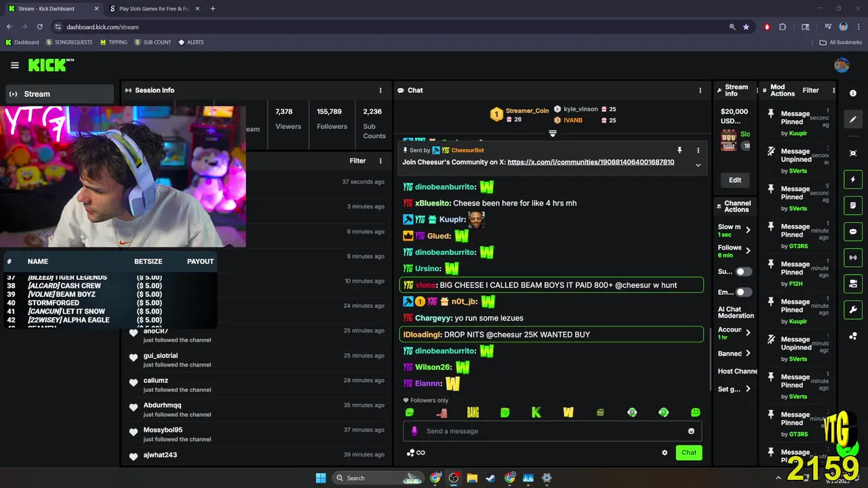This screenshot has width=868, height=488.
Task: Toggle the document activity panel icon
Action: (853, 205)
